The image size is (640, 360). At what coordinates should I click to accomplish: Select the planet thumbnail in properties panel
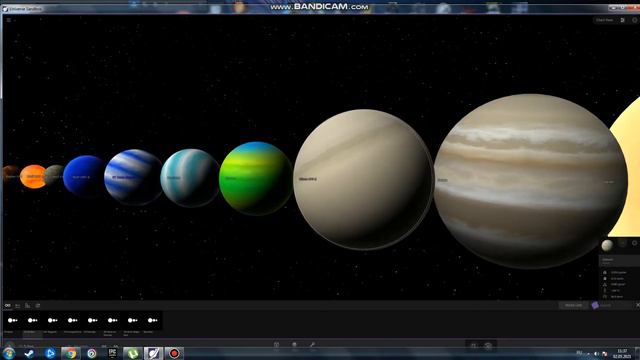point(607,245)
